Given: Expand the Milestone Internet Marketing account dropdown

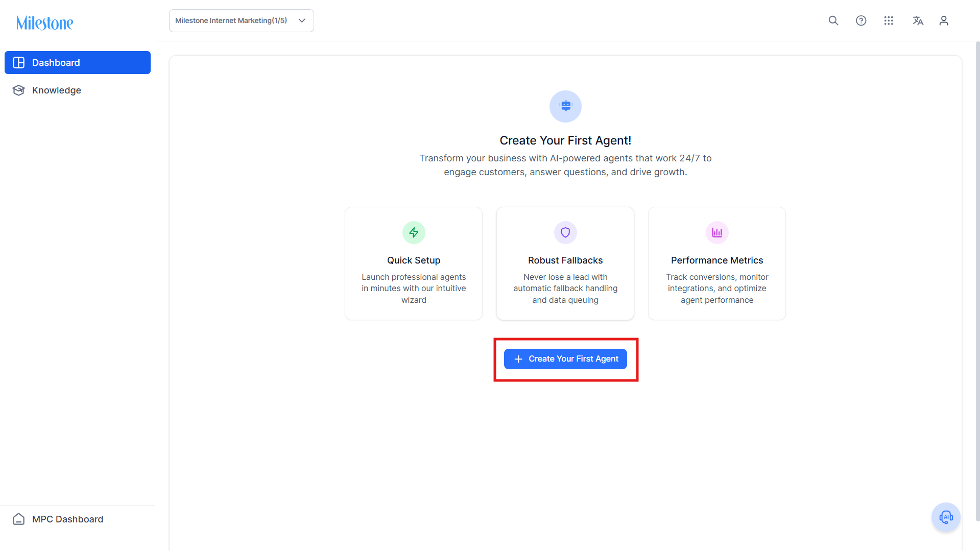Looking at the screenshot, I should [x=242, y=21].
